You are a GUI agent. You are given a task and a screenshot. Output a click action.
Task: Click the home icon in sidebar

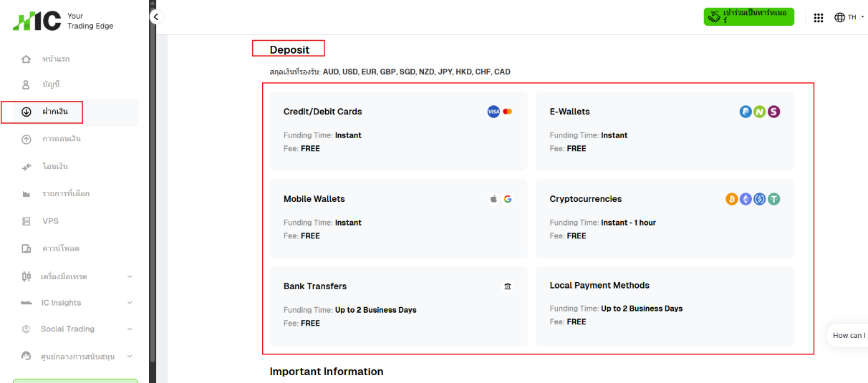tap(26, 59)
